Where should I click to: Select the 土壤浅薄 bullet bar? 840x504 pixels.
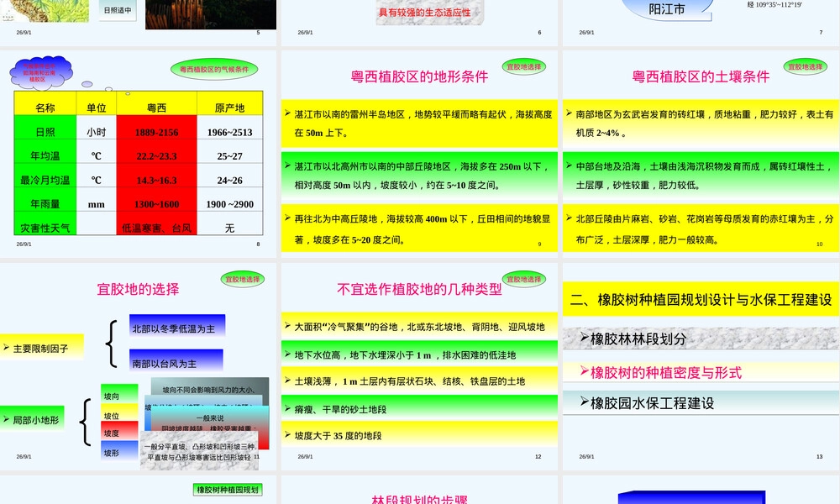419,381
